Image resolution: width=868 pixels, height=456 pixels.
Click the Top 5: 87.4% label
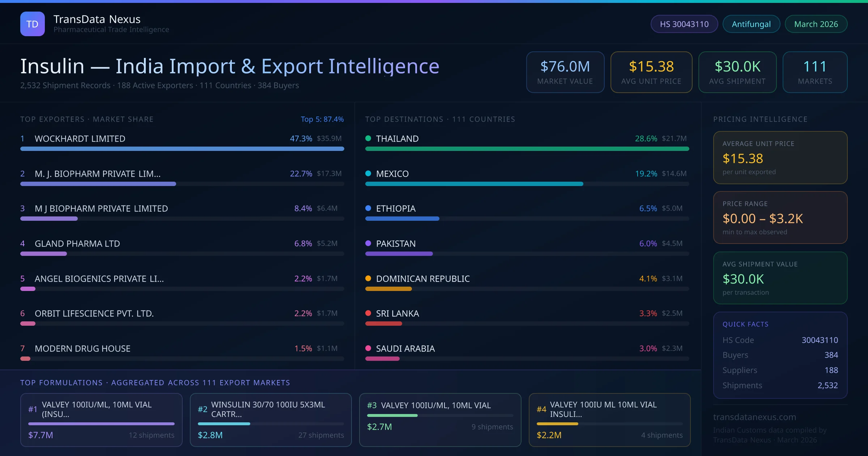(322, 119)
